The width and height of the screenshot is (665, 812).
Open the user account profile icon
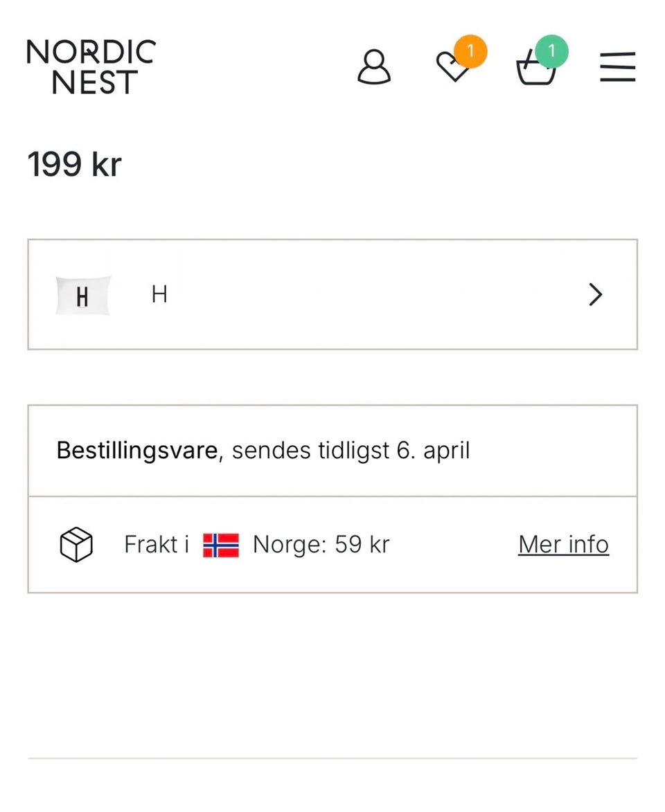point(374,67)
